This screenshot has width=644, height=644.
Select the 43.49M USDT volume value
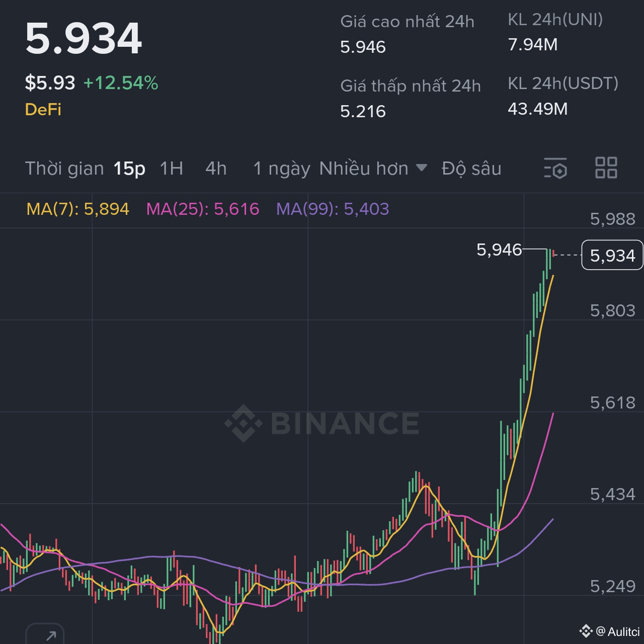[x=538, y=109]
